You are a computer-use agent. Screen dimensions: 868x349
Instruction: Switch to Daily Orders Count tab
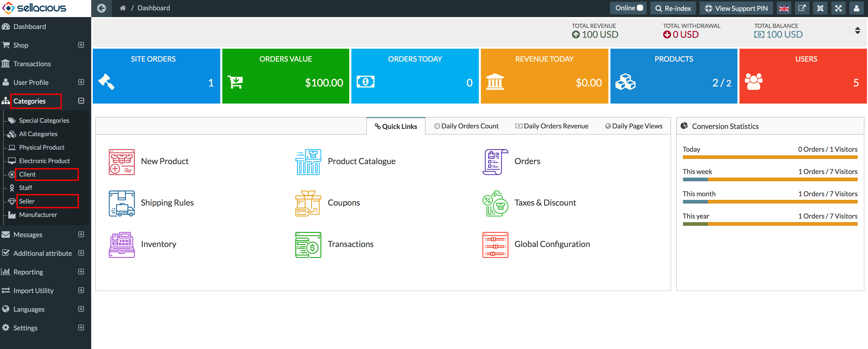pyautogui.click(x=466, y=126)
